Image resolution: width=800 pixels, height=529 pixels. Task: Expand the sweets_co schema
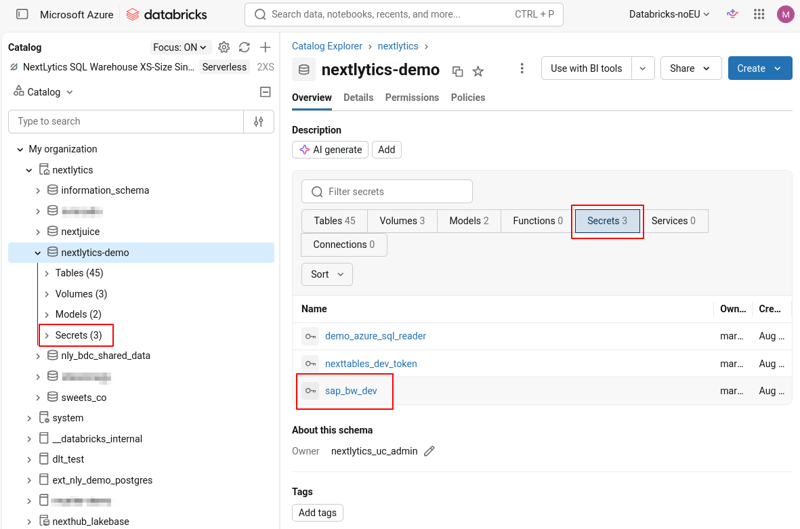(38, 398)
